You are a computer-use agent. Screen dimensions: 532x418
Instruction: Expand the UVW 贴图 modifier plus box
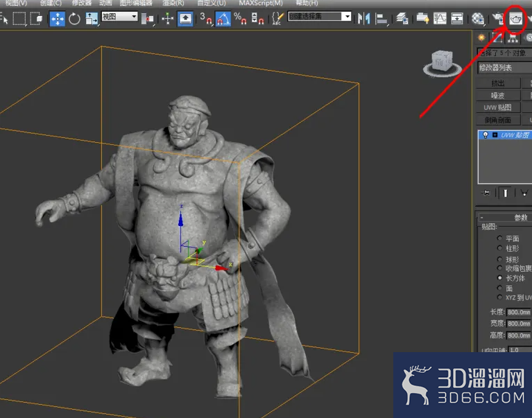(495, 135)
